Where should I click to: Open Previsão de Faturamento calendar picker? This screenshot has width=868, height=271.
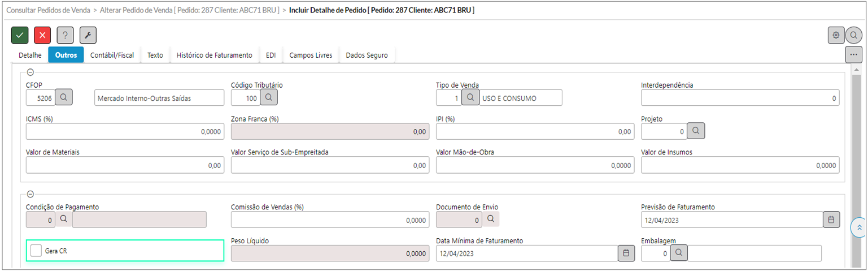831,219
